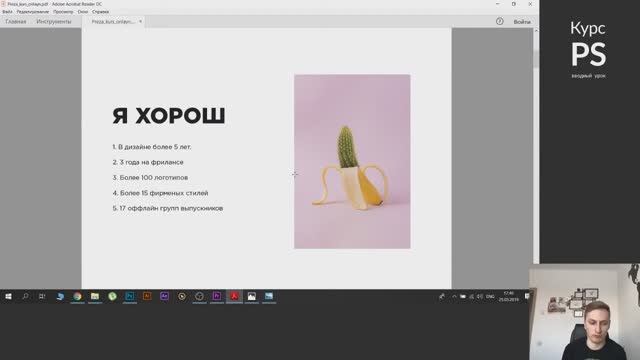Image resolution: width=640 pixels, height=360 pixels.
Task: Click the taskbar clock and date
Action: click(509, 296)
